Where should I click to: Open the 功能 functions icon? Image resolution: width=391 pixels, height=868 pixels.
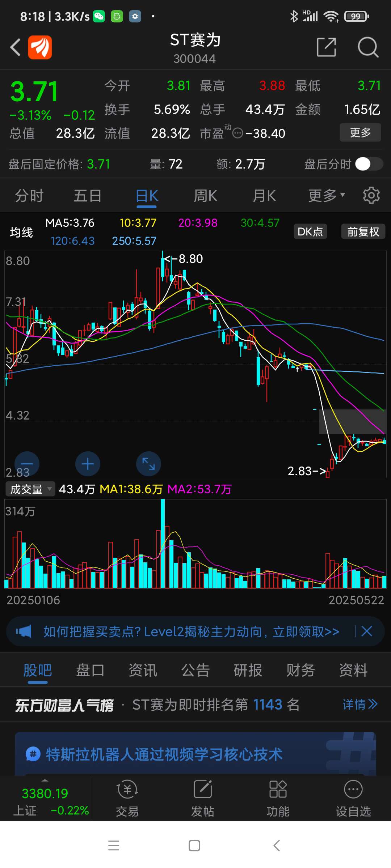278,799
